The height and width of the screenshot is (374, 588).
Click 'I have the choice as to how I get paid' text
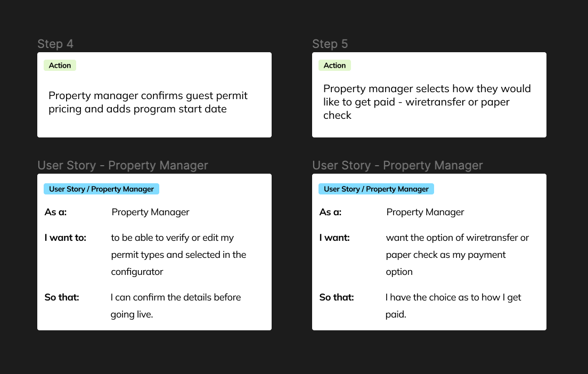(x=453, y=306)
